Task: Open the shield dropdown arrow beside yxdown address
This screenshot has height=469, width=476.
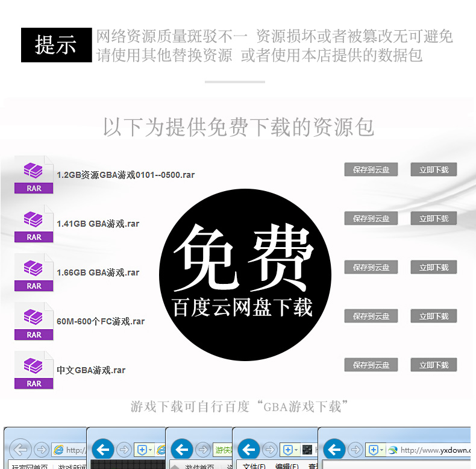Action: [x=381, y=450]
